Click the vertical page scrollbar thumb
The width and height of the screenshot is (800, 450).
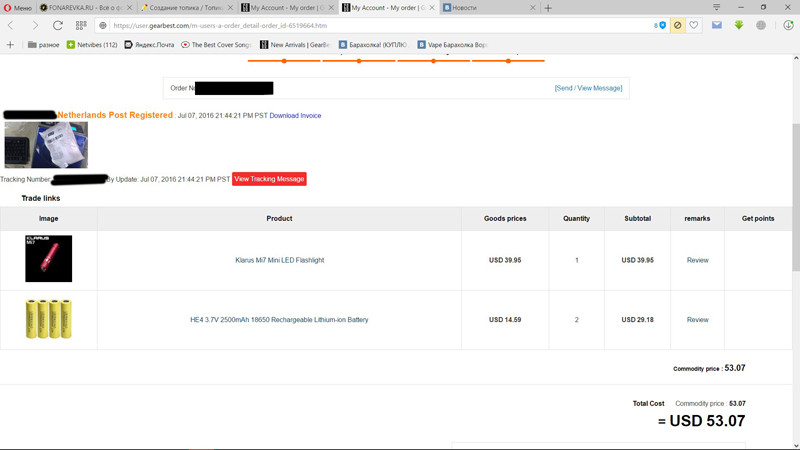pos(796,198)
